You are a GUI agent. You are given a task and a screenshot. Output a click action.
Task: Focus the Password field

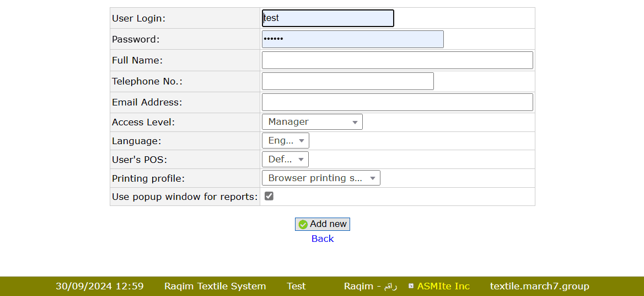tap(352, 39)
